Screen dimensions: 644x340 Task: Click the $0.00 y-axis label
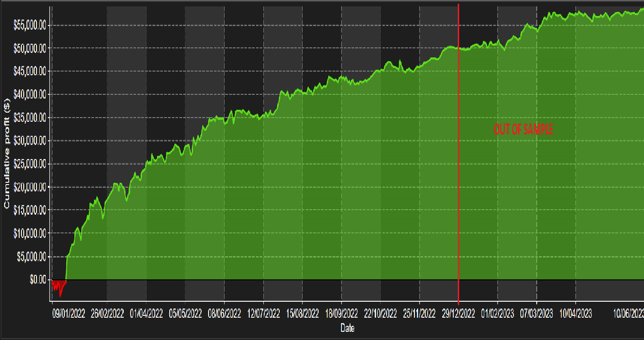[37, 280]
